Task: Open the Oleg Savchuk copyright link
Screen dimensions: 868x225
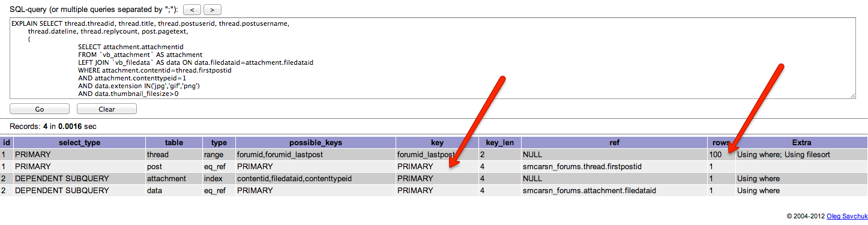Action: pyautogui.click(x=842, y=215)
